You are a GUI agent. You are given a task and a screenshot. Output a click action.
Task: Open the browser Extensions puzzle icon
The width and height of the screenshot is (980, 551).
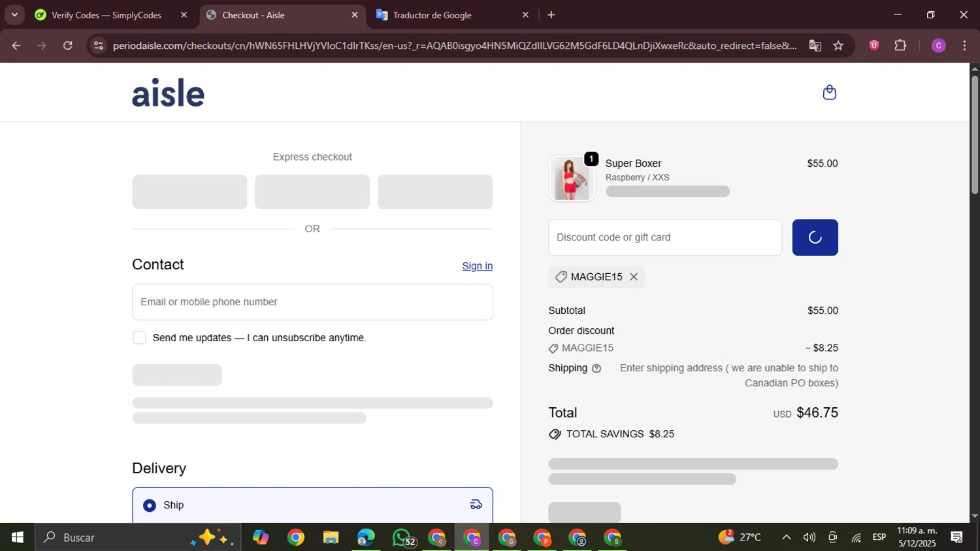[x=900, y=46]
